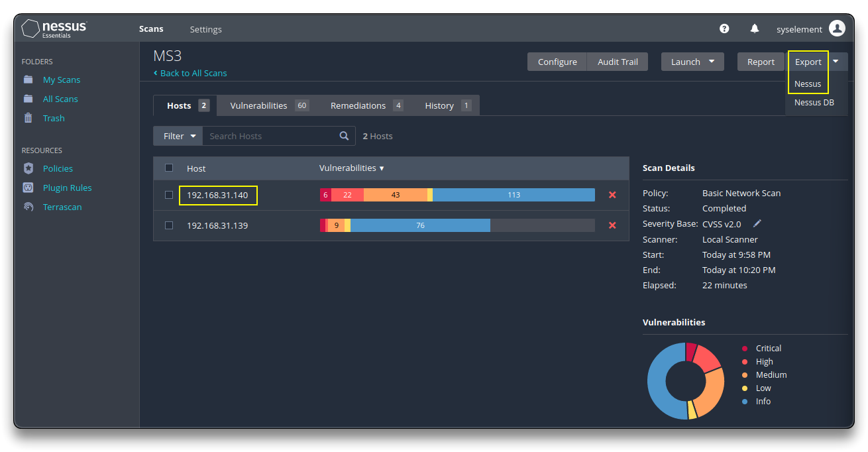The image size is (868, 452).
Task: Toggle the Export dropdown arrow
Action: pyautogui.click(x=836, y=61)
